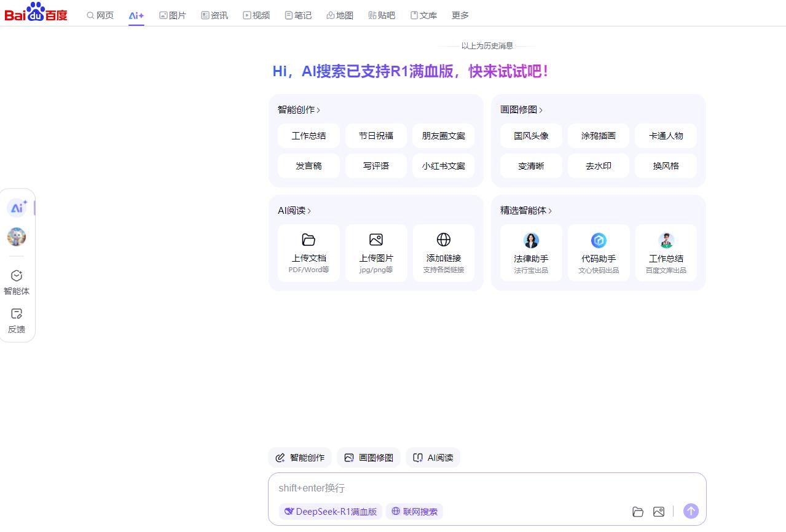Switch to the 图片 tab

tap(173, 15)
